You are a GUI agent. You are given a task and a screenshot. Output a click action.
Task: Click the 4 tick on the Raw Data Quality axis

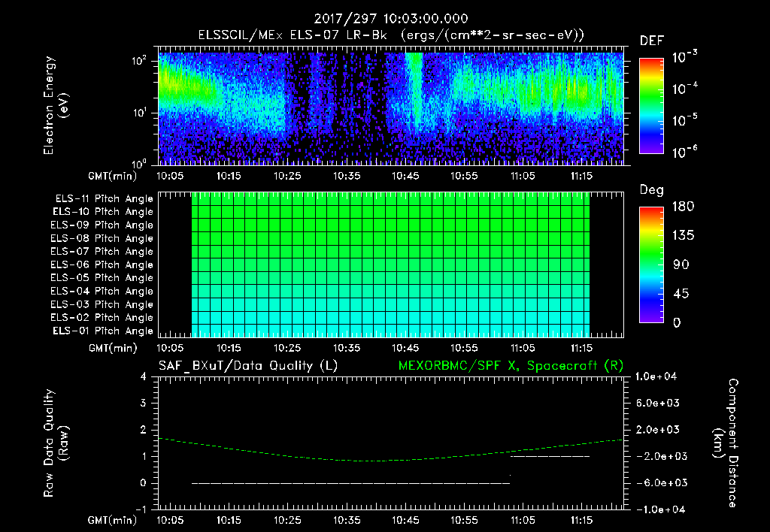pyautogui.click(x=144, y=376)
